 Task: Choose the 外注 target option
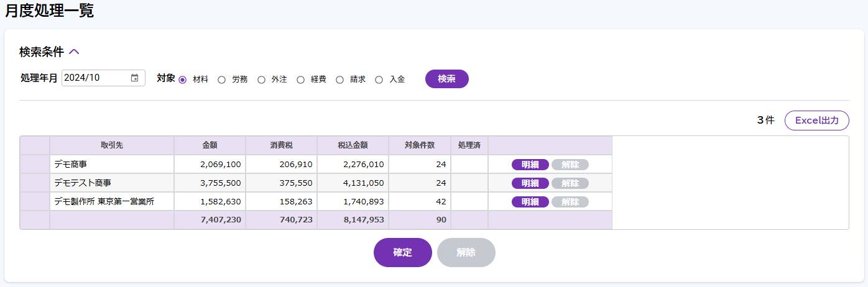(261, 80)
